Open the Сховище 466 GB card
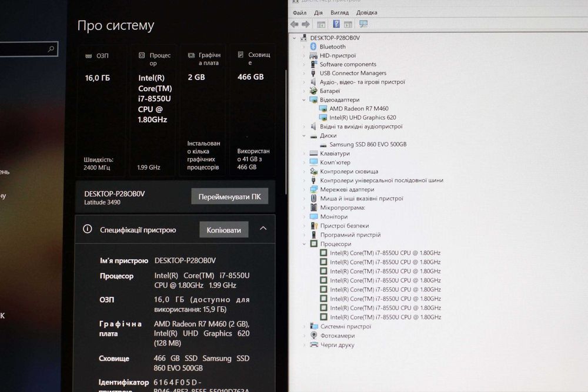 pyautogui.click(x=253, y=110)
